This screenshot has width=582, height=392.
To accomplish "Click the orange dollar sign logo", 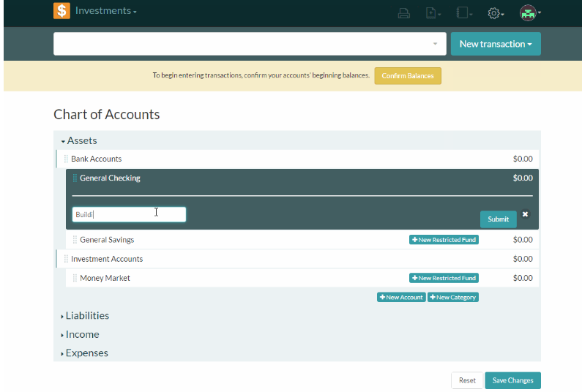I will pos(61,10).
